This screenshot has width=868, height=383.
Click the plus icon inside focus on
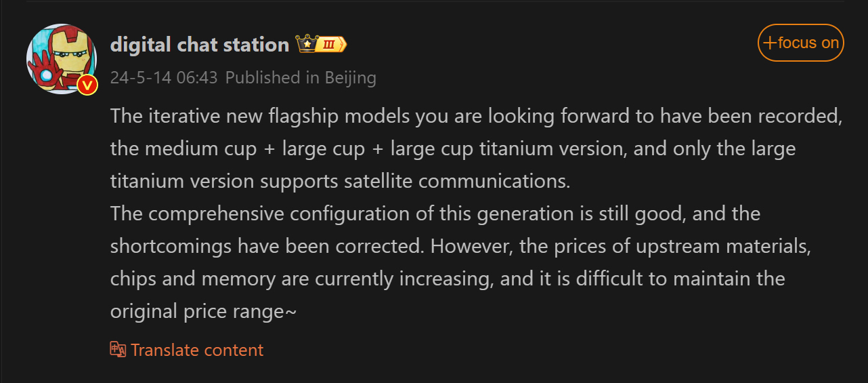tap(769, 43)
